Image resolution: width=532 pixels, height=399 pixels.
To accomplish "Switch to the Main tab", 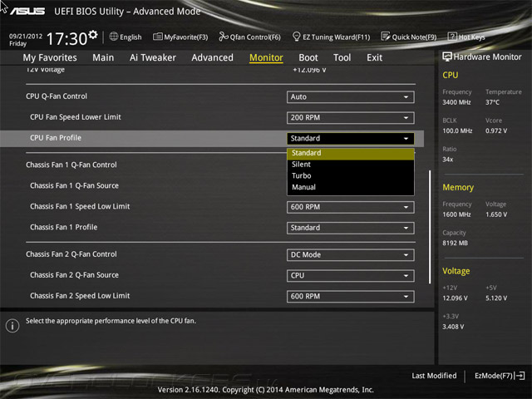I will point(103,57).
